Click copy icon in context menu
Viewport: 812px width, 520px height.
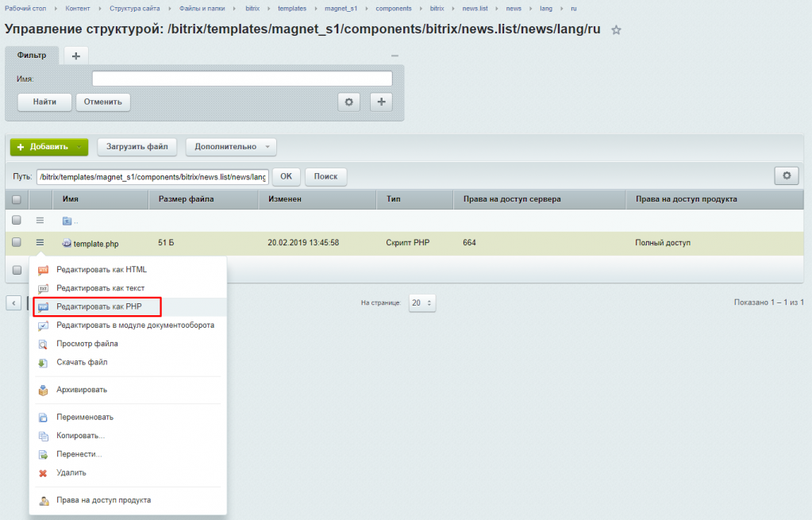tap(44, 436)
